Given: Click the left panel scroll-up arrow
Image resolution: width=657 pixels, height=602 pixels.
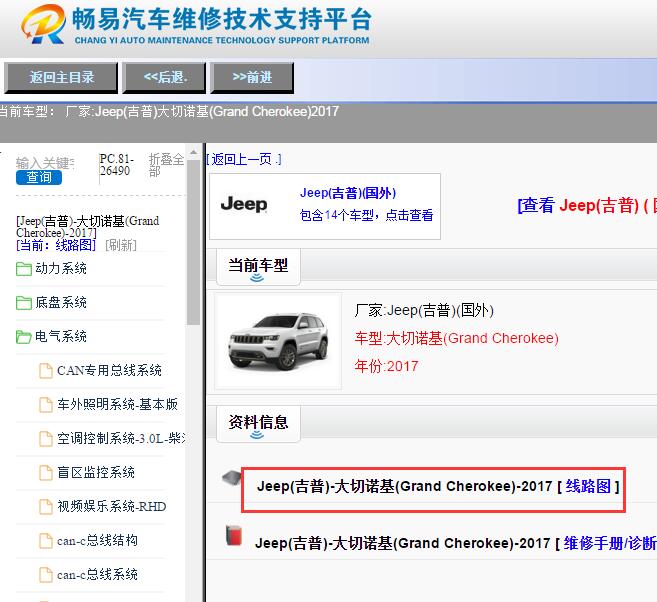Looking at the screenshot, I should point(193,152).
